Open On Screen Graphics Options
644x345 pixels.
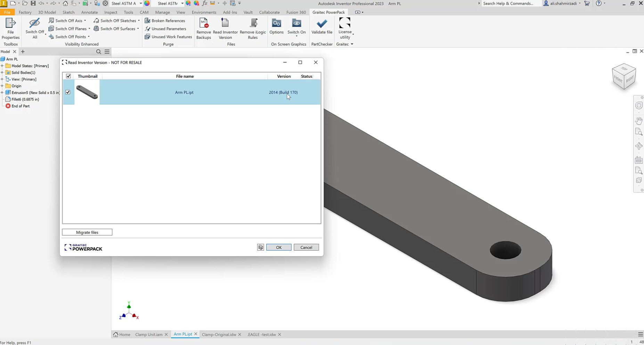[276, 26]
